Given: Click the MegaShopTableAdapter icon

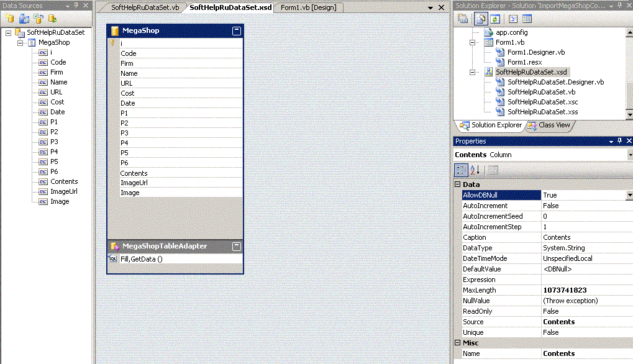Looking at the screenshot, I should [115, 246].
